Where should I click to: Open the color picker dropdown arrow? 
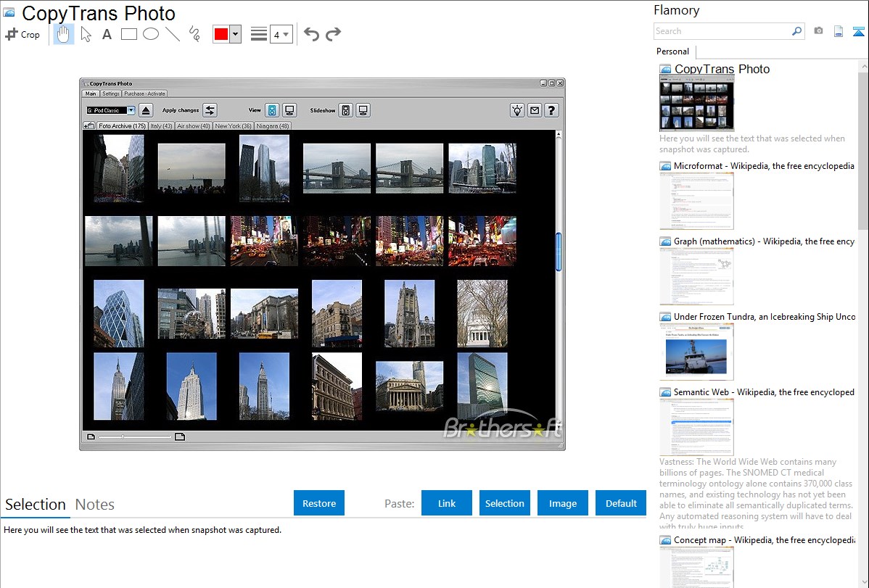[235, 34]
